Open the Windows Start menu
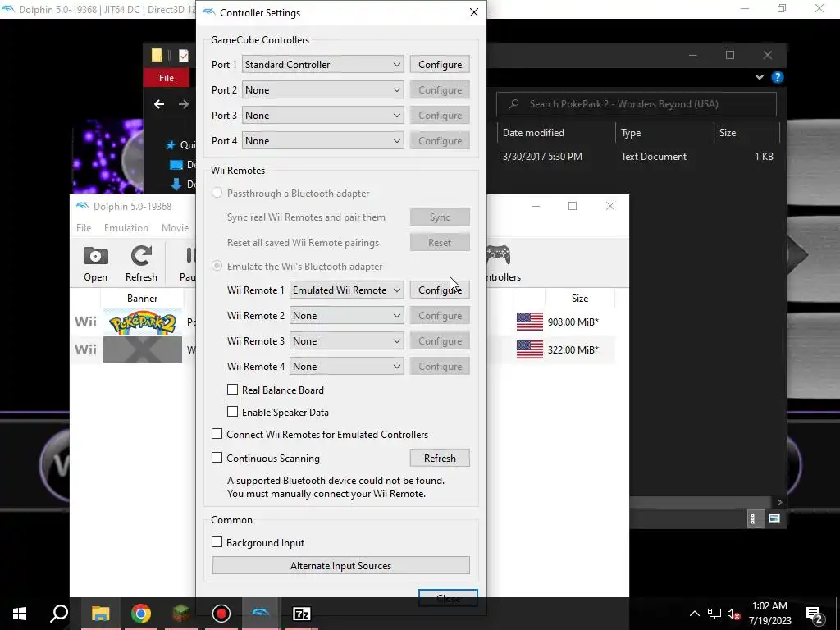Image resolution: width=840 pixels, height=630 pixels. [x=20, y=614]
